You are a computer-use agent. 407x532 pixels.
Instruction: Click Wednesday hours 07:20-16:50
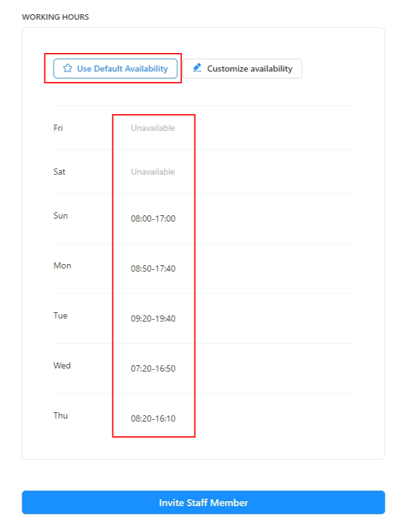pos(153,368)
